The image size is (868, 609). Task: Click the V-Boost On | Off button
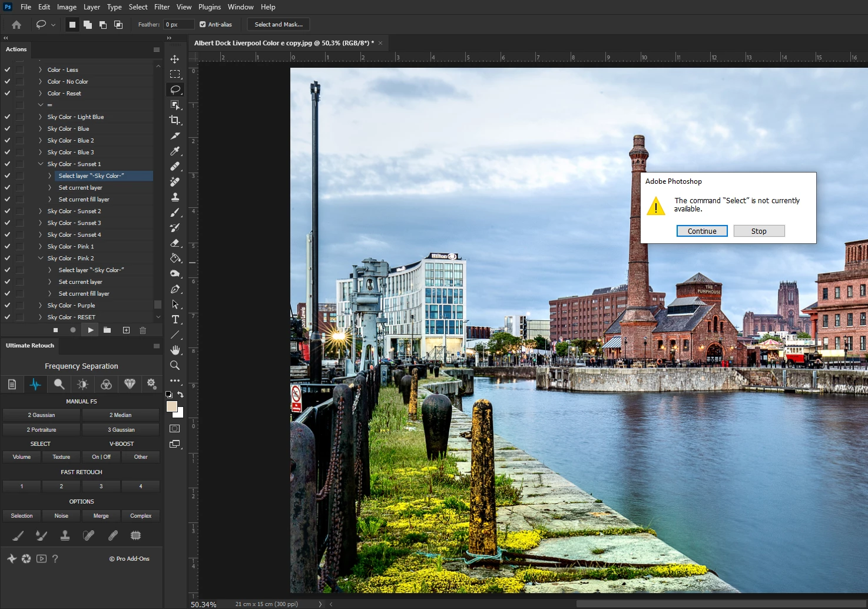tap(101, 457)
